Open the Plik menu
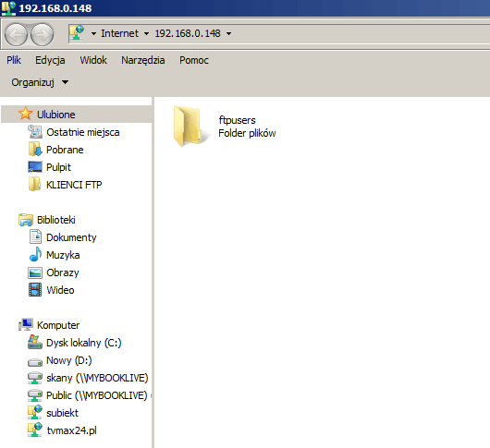Image resolution: width=490 pixels, height=448 pixels. 14,60
